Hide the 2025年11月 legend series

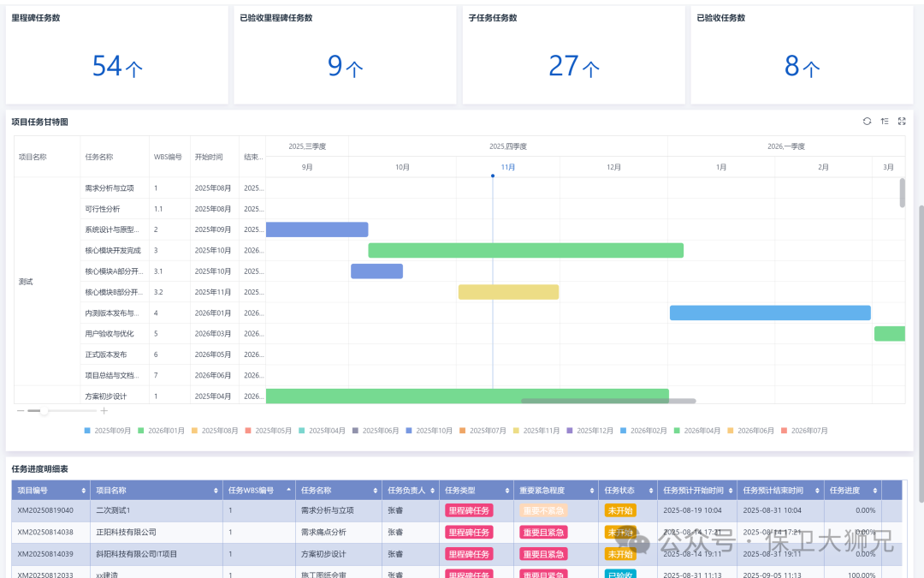tap(537, 431)
